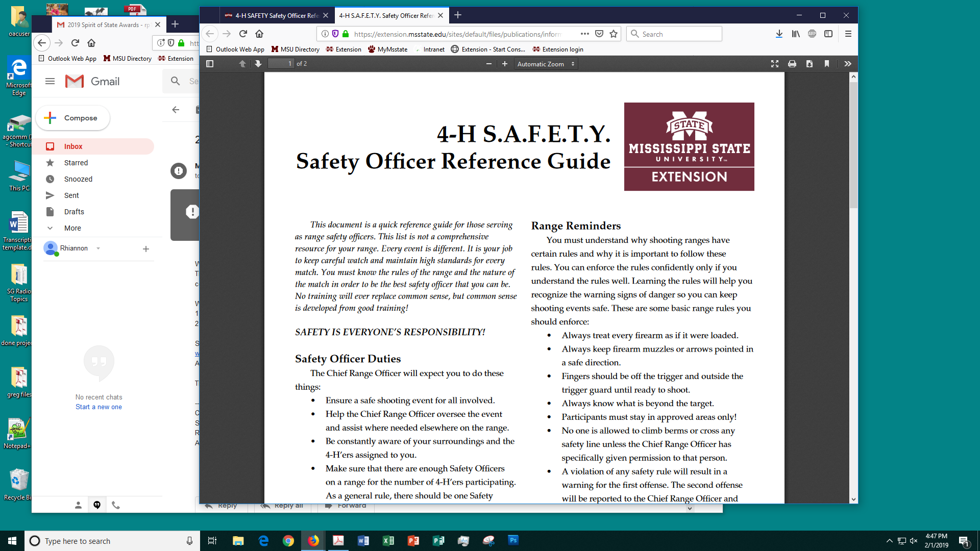Open Photoshop from the taskbar
Screen dimensions: 980x551
point(513,541)
